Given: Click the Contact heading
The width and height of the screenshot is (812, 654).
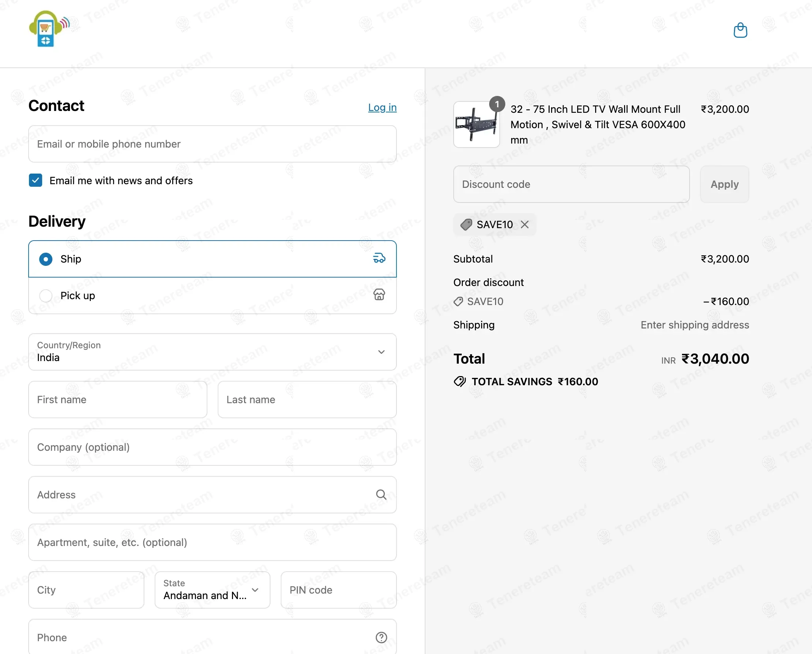Looking at the screenshot, I should click(x=56, y=106).
